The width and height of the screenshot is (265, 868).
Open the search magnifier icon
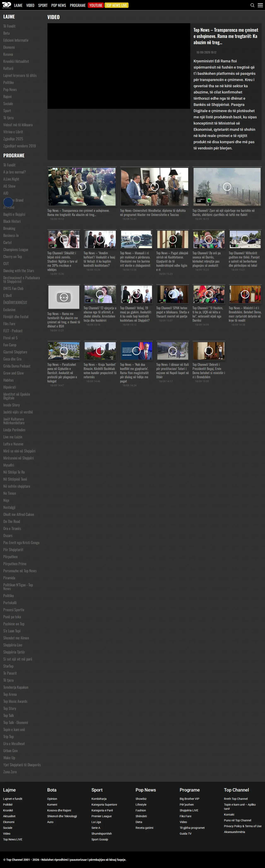(252, 5)
